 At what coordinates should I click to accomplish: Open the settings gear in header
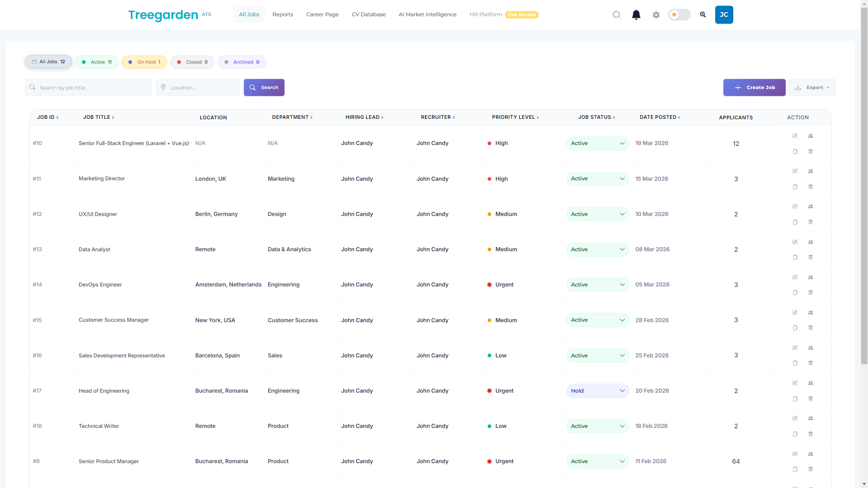click(x=656, y=15)
